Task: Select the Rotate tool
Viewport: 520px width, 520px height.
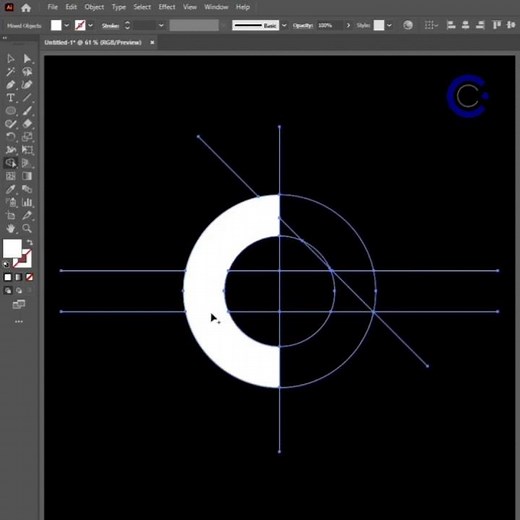Action: coord(11,137)
